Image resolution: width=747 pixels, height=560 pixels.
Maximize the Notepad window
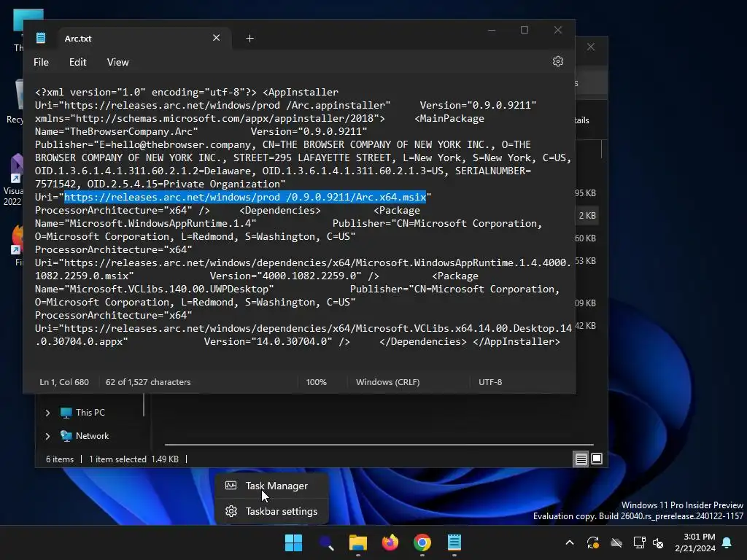tap(525, 30)
